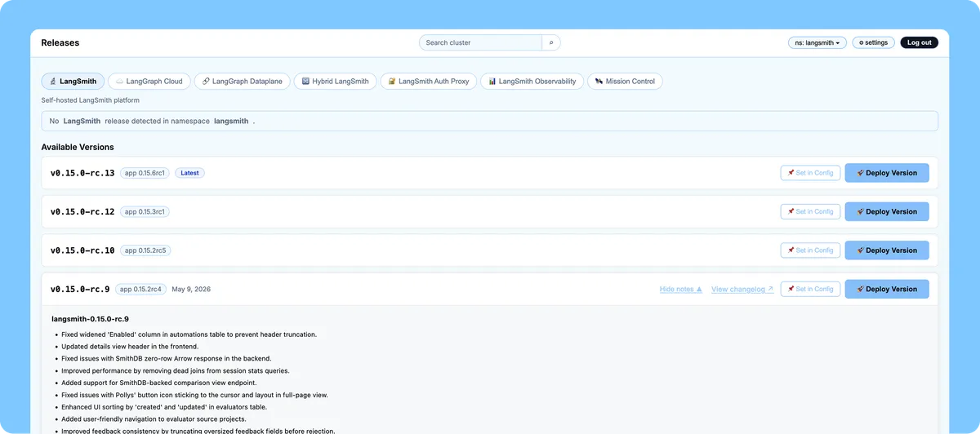Screen dimensions: 980x434
Task: Click the Log out button
Action: pos(920,42)
